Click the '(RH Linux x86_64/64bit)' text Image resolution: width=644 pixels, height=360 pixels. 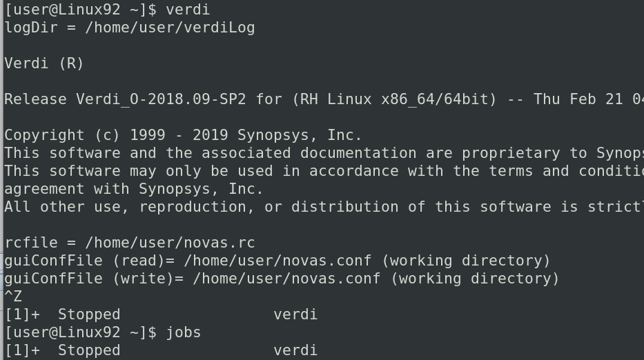point(395,99)
